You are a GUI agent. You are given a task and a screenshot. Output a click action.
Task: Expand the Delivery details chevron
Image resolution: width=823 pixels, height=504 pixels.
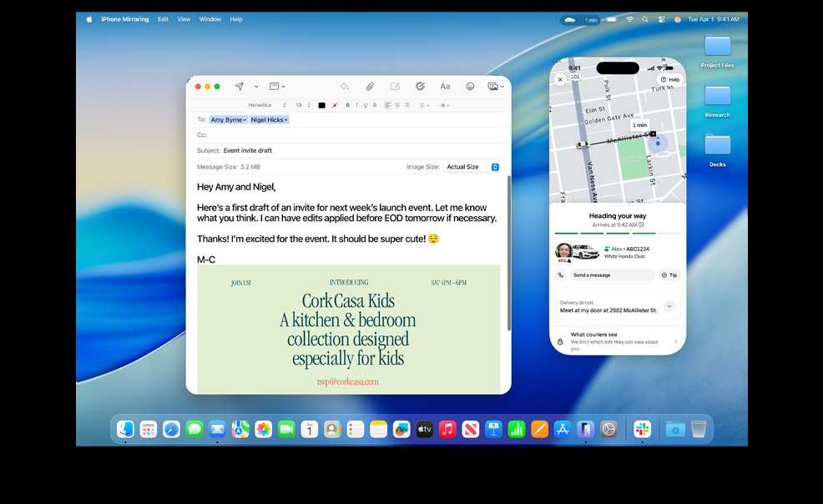(x=669, y=306)
